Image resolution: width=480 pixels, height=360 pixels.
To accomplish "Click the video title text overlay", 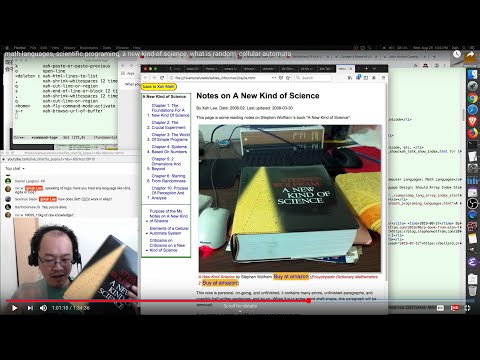I will pos(148,54).
